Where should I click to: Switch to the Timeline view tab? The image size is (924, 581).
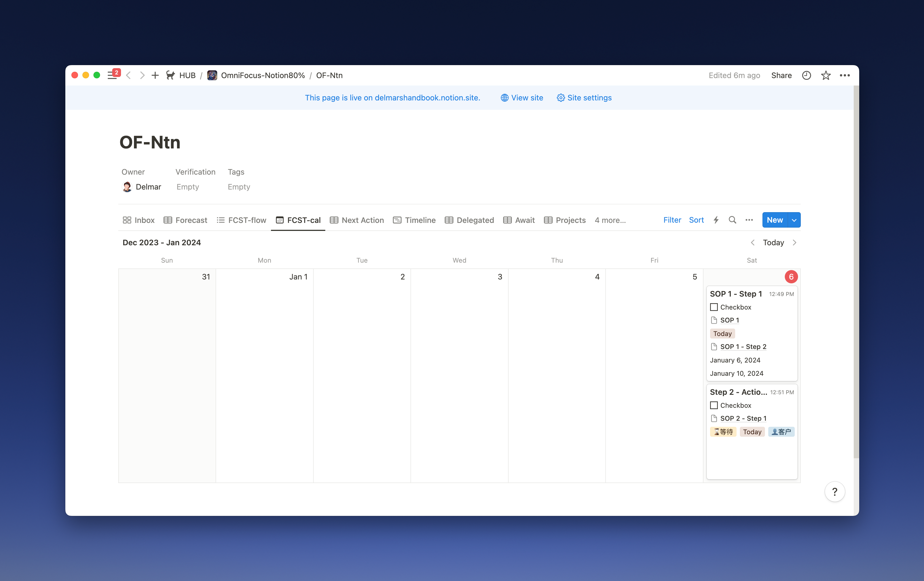[x=414, y=220]
